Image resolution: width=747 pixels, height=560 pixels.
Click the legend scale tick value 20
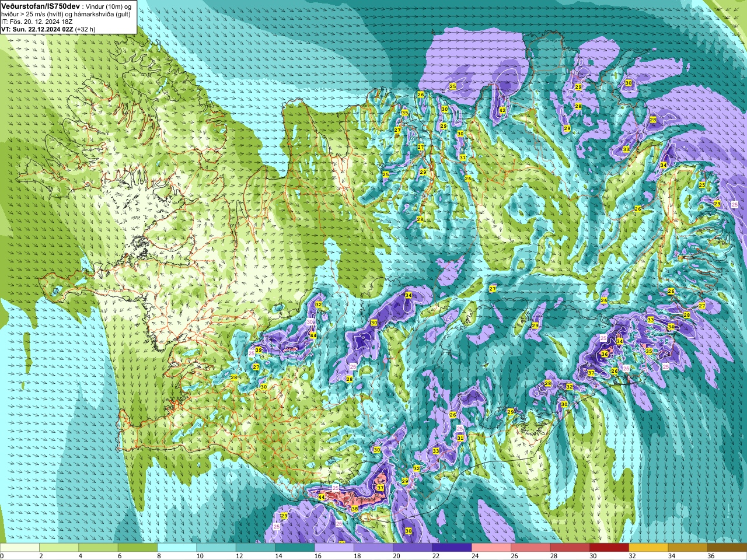(397, 556)
